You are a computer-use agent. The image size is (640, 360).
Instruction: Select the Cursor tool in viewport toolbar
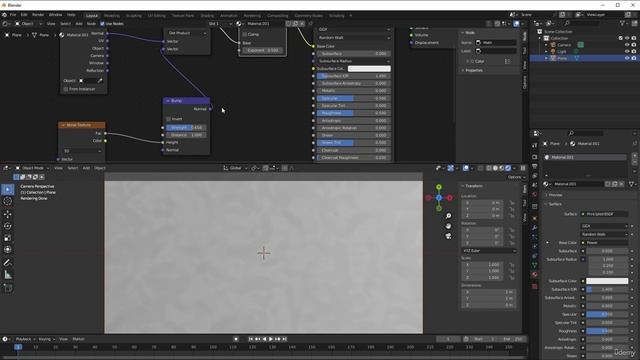(x=8, y=201)
